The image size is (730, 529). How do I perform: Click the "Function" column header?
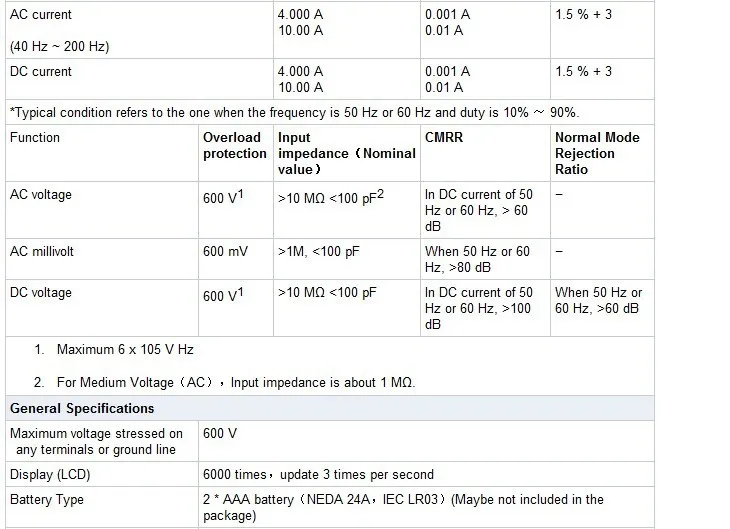(x=35, y=138)
